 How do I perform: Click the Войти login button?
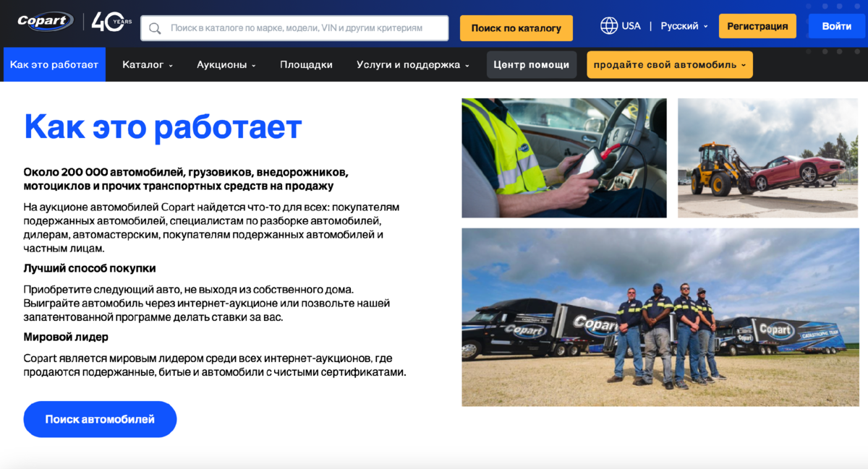point(837,26)
